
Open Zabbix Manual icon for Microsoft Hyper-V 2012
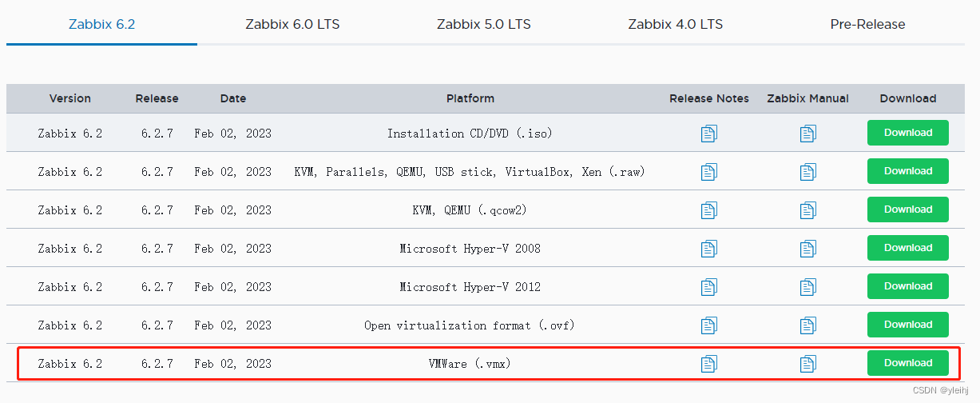807,287
